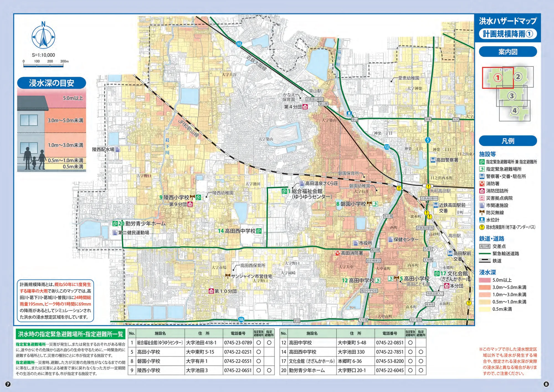Select the shelter icon beside 文化会館

pyautogui.click(x=437, y=273)
